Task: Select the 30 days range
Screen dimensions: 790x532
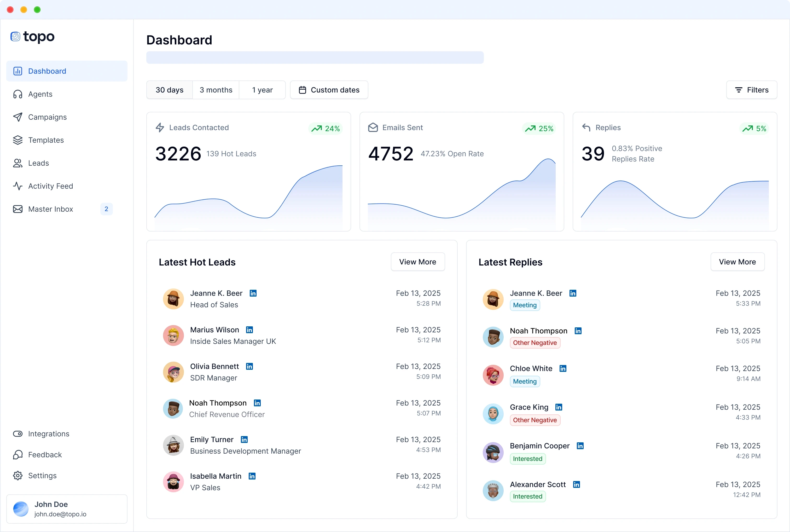Action: pyautogui.click(x=169, y=90)
